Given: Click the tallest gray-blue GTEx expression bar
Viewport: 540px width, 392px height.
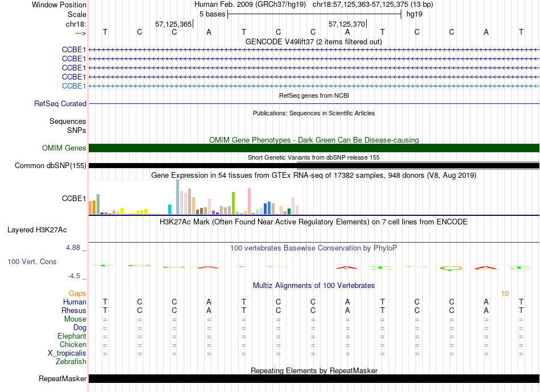Looking at the screenshot, I should (178, 197).
